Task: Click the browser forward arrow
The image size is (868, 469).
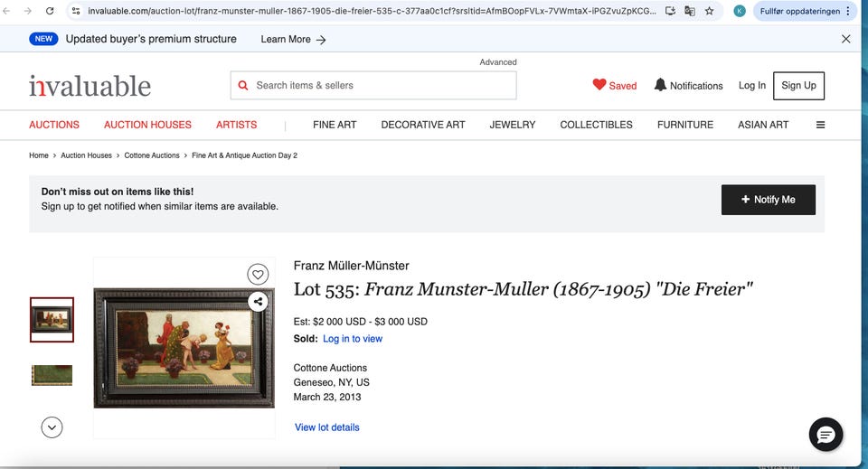Action: tap(28, 11)
